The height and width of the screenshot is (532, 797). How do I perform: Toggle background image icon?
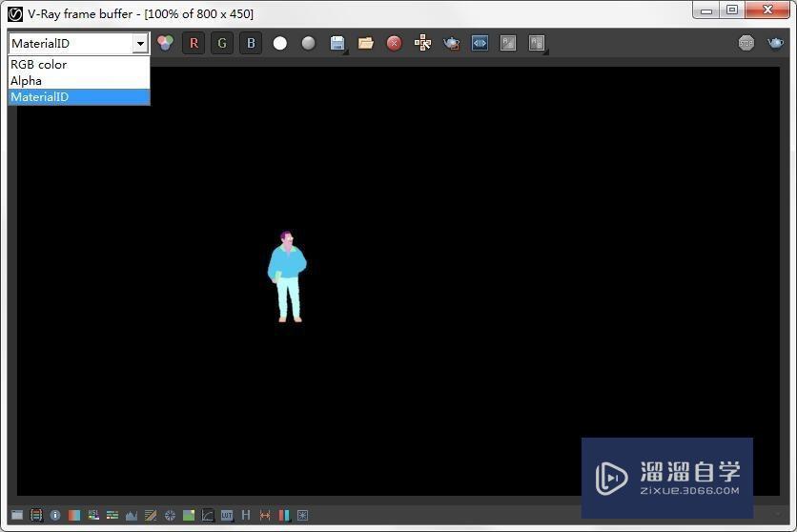pyautogui.click(x=189, y=515)
